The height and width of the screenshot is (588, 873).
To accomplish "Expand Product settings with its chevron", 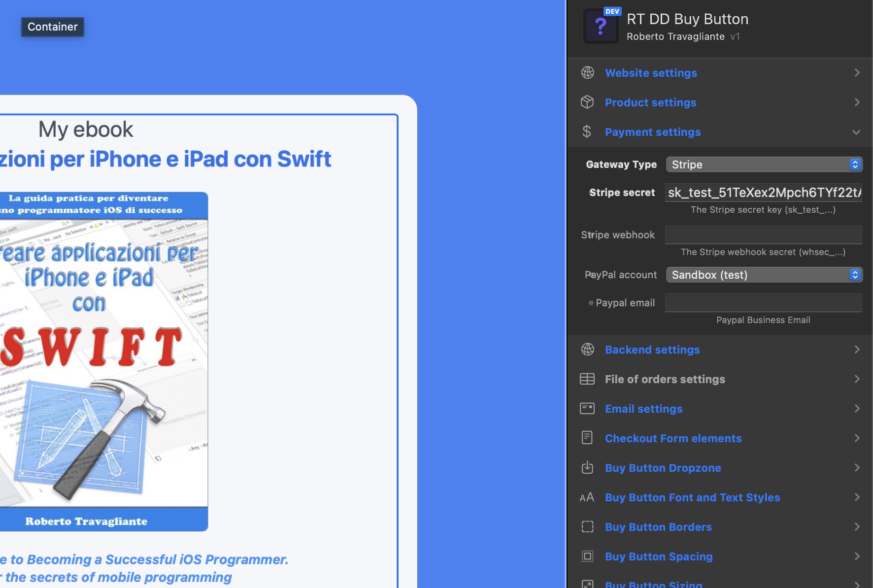I will [857, 102].
